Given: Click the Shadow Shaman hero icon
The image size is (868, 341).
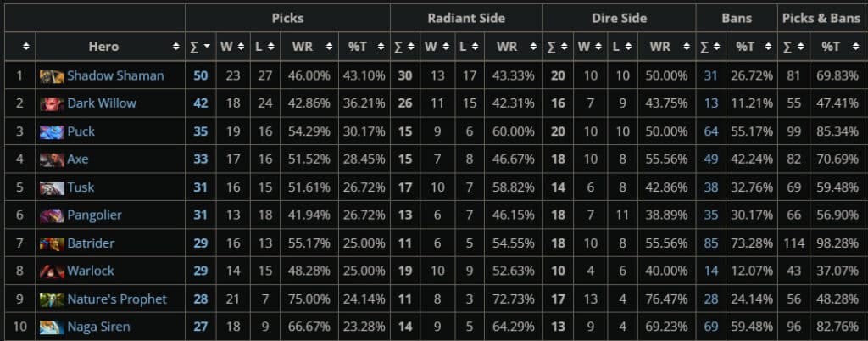Looking at the screenshot, I should click(52, 76).
